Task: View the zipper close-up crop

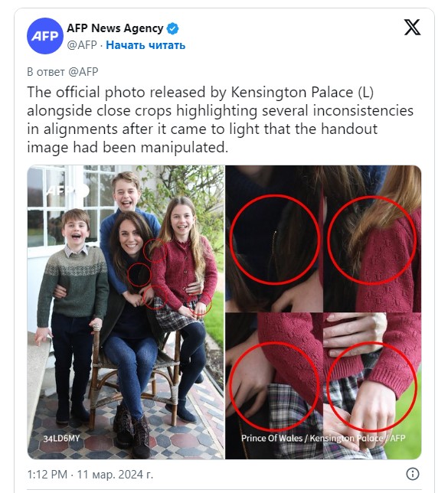Action: (273, 238)
